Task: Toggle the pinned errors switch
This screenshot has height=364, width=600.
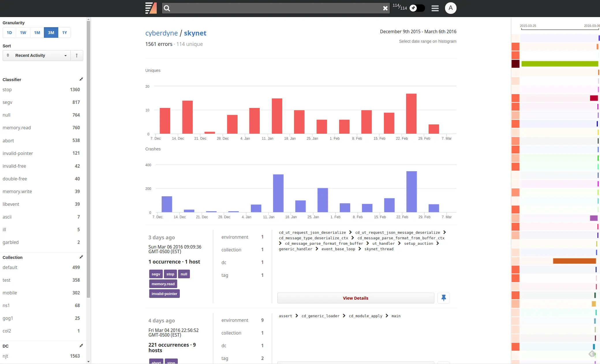Action: 417,8
